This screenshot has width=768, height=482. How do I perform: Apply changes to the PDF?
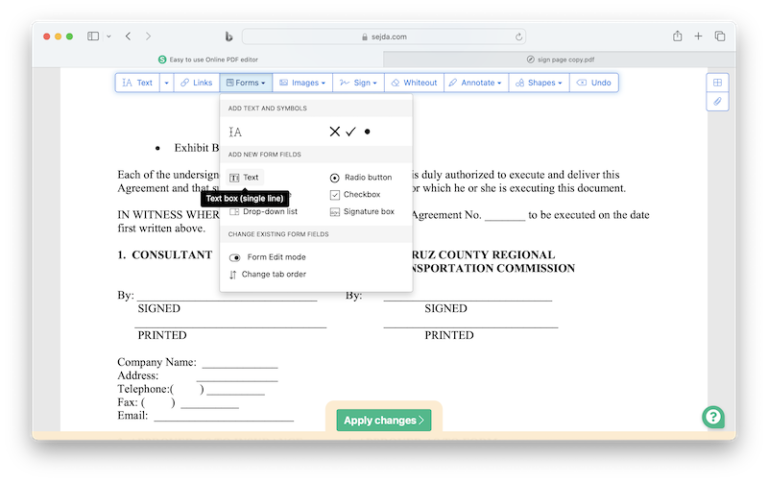(384, 420)
